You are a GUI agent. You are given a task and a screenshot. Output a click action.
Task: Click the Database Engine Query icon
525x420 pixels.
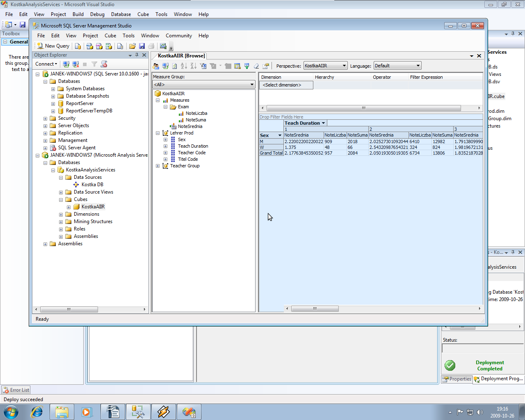click(x=78, y=46)
